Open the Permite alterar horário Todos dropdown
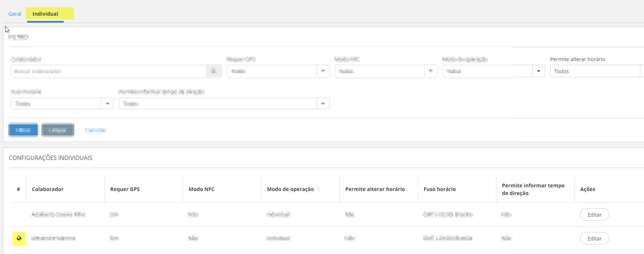The height and width of the screenshot is (254, 644). [x=595, y=71]
